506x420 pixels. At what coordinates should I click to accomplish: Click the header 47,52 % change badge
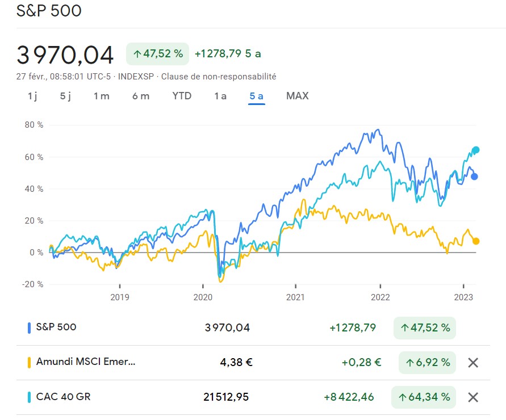(x=157, y=53)
